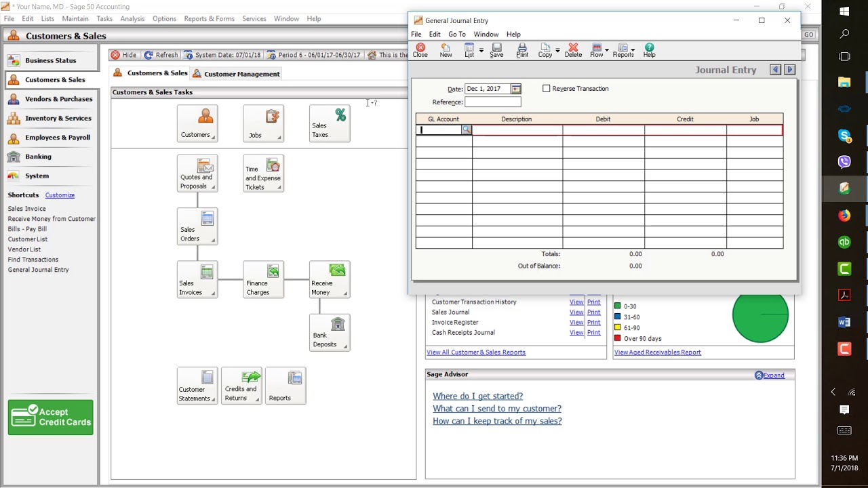View the Invoice Register report
The width and height of the screenshot is (868, 488).
[x=576, y=323]
